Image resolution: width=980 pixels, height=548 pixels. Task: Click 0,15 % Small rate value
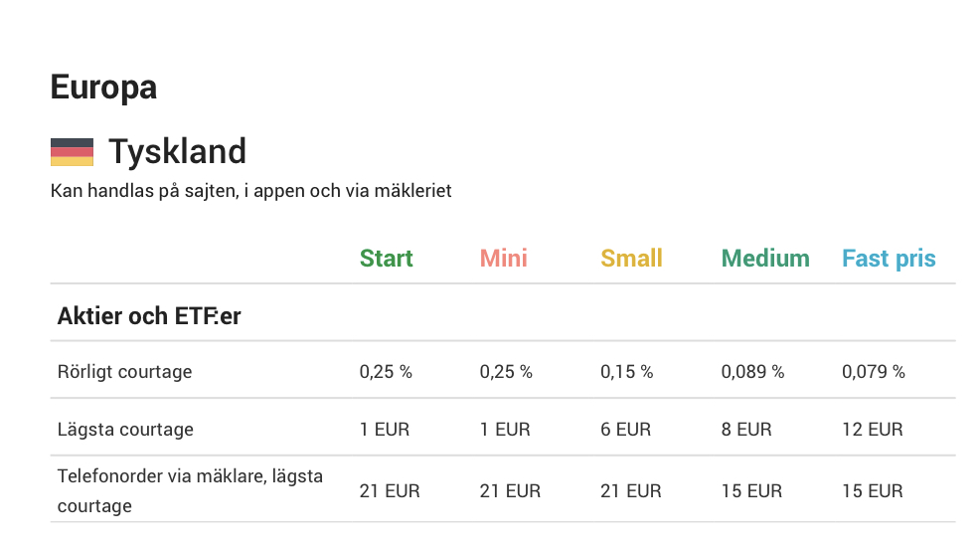pos(627,372)
